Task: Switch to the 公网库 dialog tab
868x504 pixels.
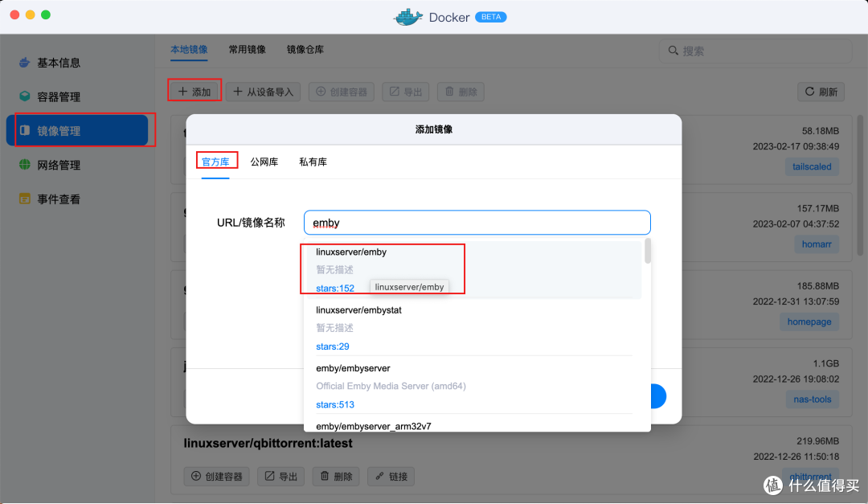Action: (x=264, y=162)
